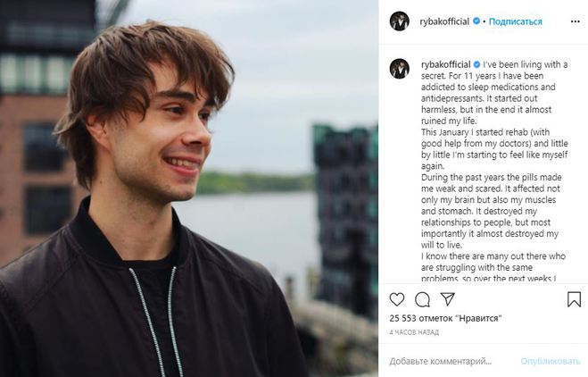Click the post photo of the smiling man
Screen dimensions: 588x377
(189, 188)
